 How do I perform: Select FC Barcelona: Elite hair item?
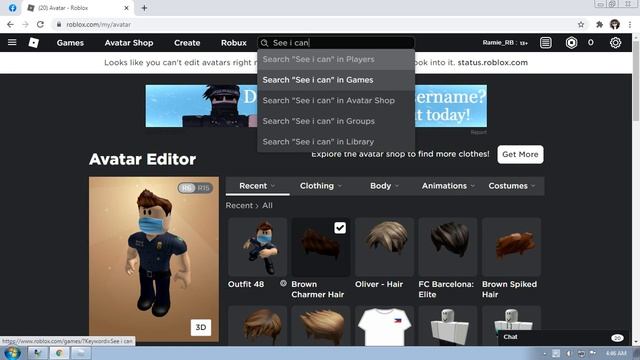(448, 247)
